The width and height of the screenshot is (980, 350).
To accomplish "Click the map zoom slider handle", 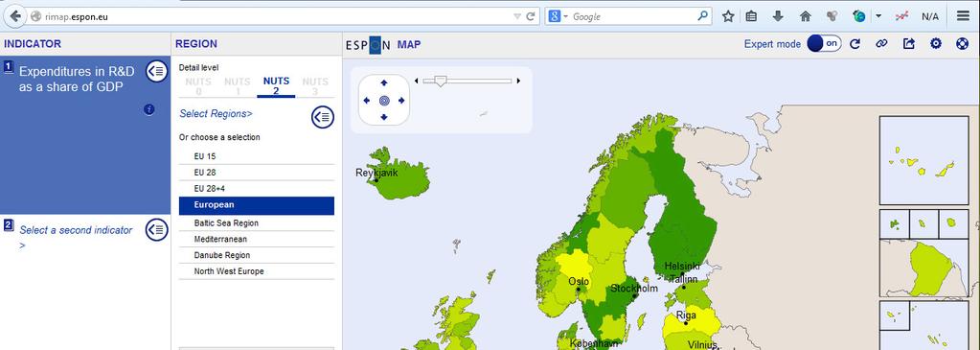I will 441,81.
